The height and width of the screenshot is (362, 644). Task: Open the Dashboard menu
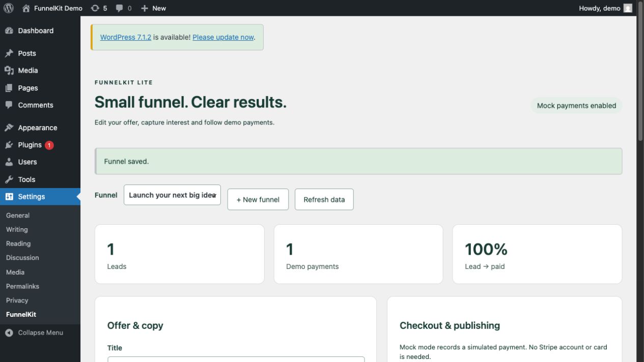tap(40, 31)
